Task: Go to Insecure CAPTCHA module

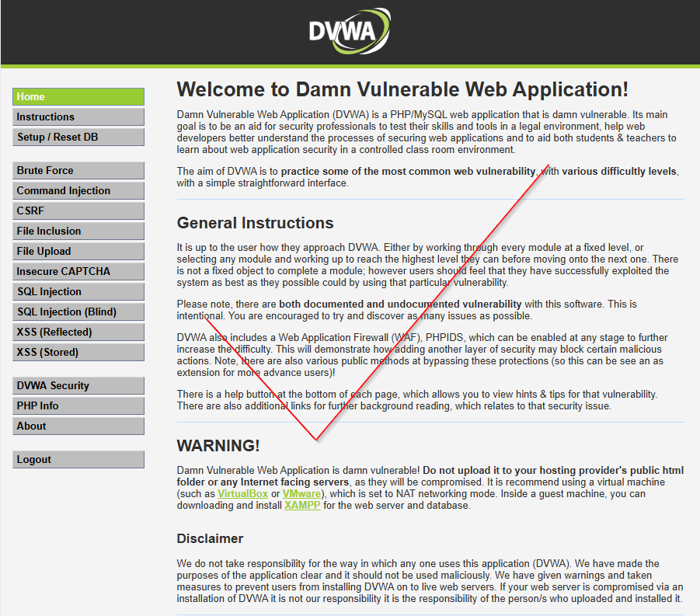Action: 78,271
